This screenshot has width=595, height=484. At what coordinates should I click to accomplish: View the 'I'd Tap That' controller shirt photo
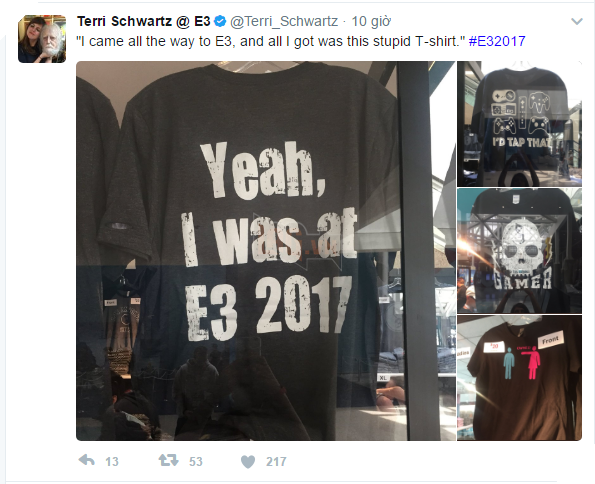(519, 124)
